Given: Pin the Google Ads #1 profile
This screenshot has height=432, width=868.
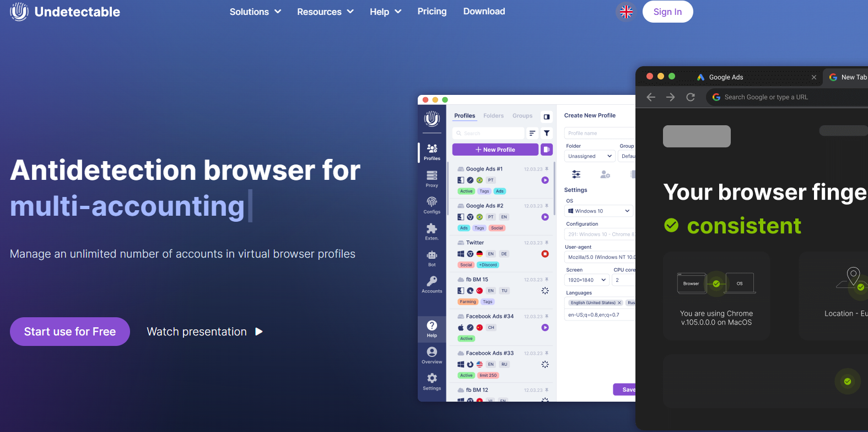Looking at the screenshot, I should coord(547,169).
